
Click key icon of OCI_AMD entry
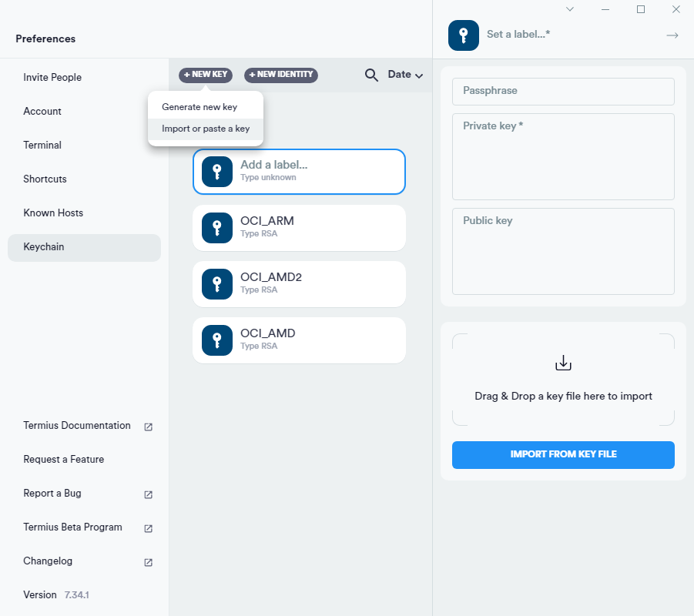pyautogui.click(x=217, y=340)
